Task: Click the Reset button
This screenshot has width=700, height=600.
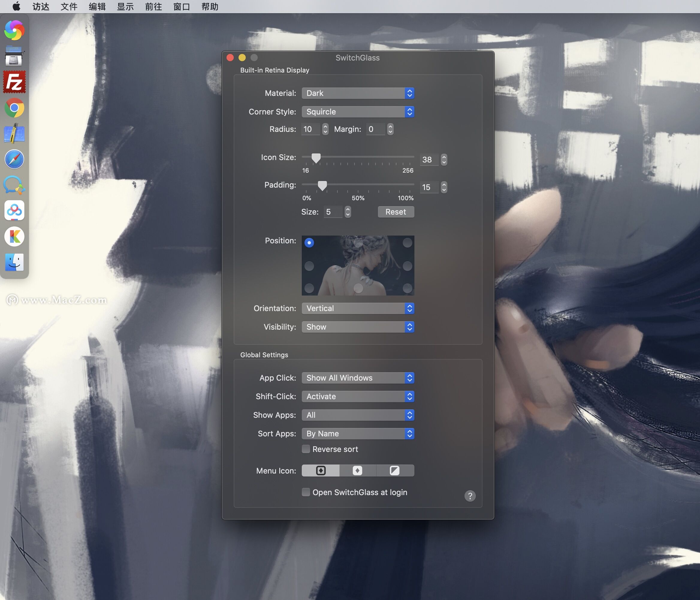Action: pos(395,211)
